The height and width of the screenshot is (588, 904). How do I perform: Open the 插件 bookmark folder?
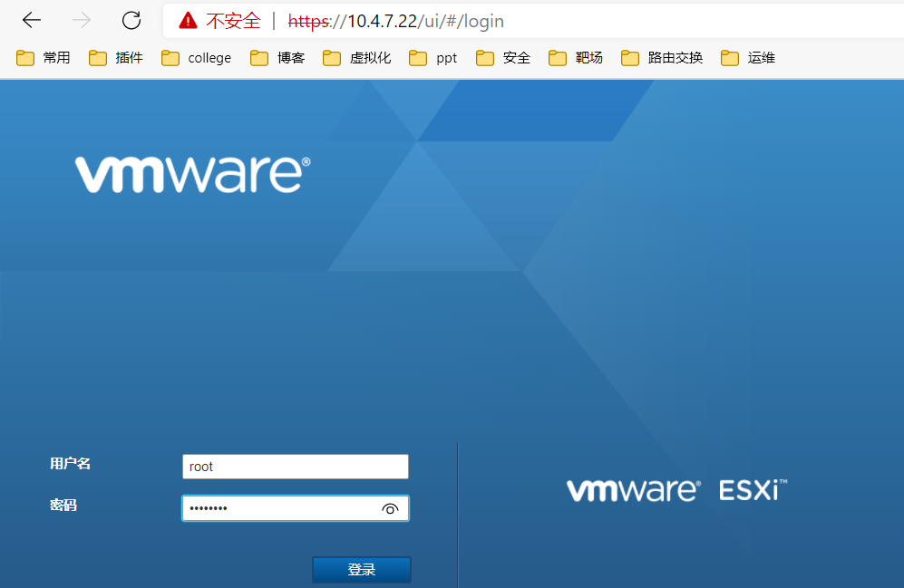(x=116, y=58)
